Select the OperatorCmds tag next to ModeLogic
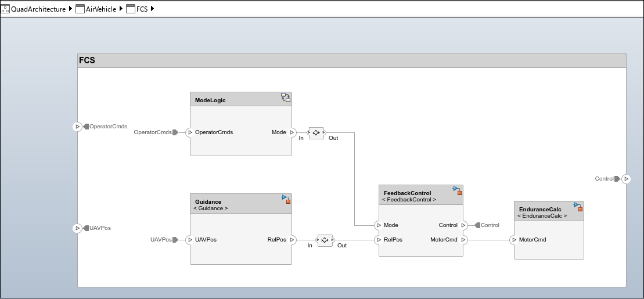644x299 pixels. [x=156, y=132]
